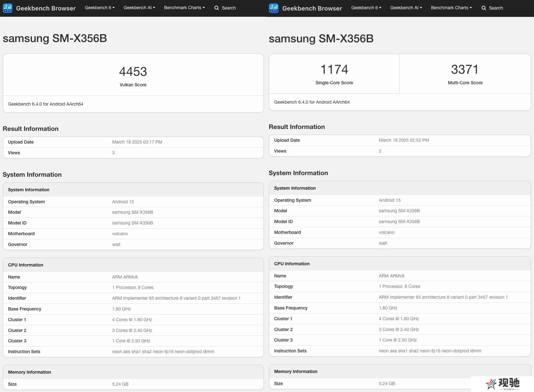Click the Vulkan Score label
Screen dimensions: 534x392
(x=133, y=85)
